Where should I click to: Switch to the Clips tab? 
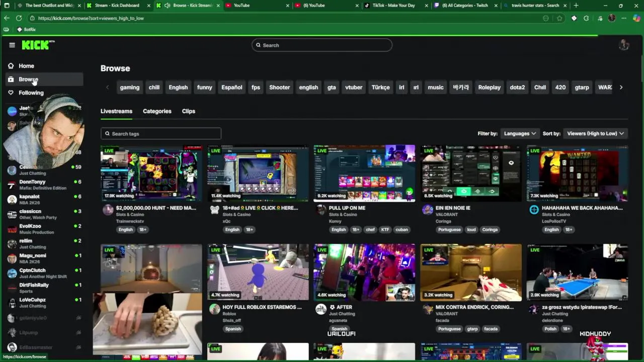[189, 111]
